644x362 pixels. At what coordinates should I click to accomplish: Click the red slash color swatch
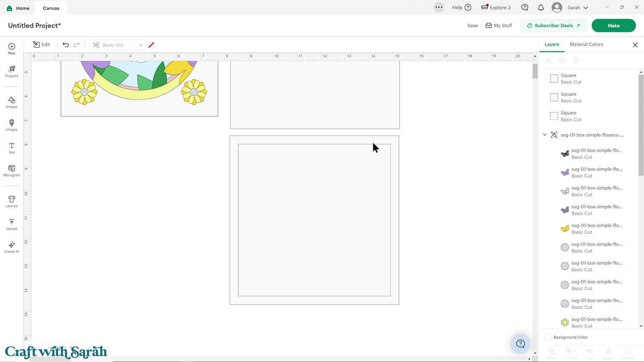(x=151, y=45)
